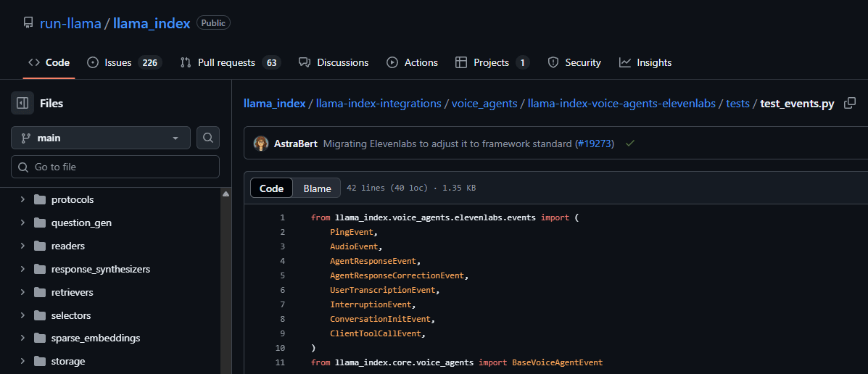Click the repository icon beside run-llama
Image resolution: width=868 pixels, height=374 pixels.
pos(28,23)
